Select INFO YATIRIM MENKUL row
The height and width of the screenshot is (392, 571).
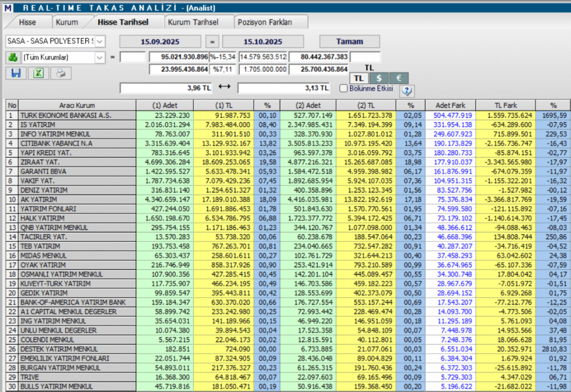pyautogui.click(x=288, y=134)
